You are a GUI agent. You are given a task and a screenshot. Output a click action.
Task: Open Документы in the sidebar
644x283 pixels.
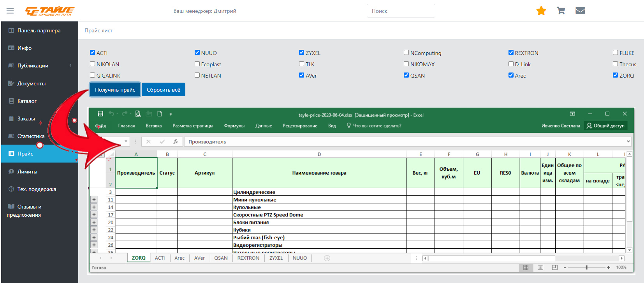pos(40,83)
